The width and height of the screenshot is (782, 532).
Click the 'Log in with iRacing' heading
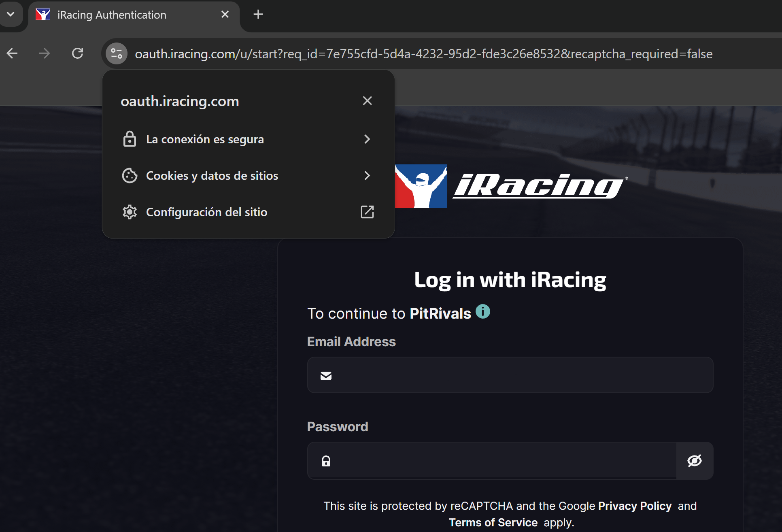click(510, 280)
